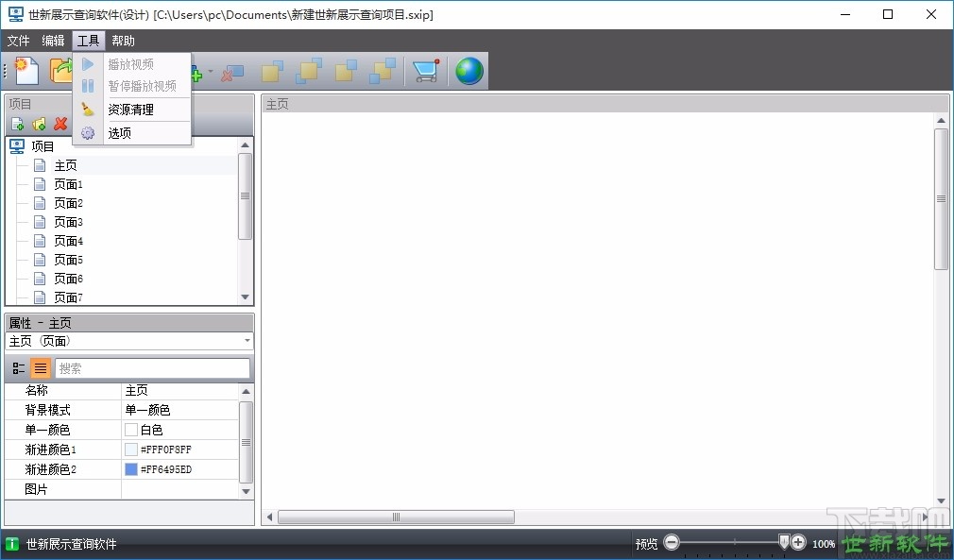Select 页面5 in the project tree

pos(68,260)
